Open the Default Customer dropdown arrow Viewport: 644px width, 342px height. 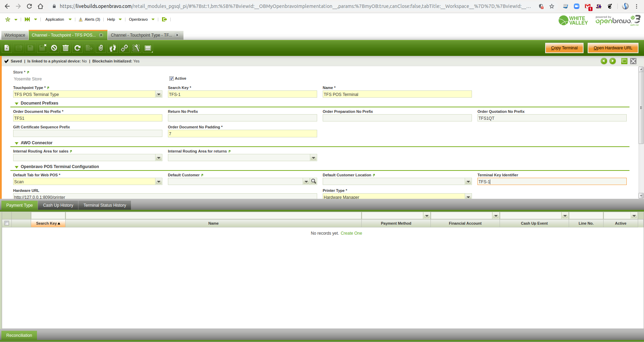coord(306,182)
